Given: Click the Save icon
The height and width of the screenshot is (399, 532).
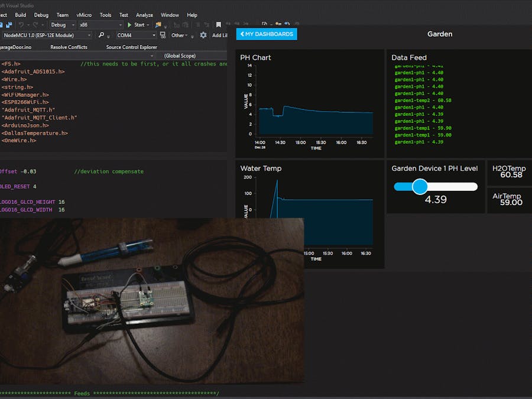Looking at the screenshot, I should tap(3, 25).
